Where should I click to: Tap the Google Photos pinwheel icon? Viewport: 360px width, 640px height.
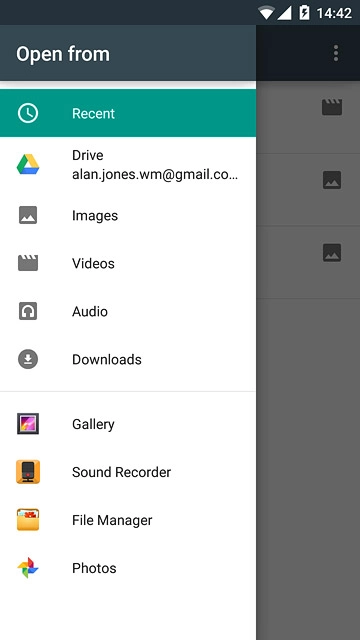(28, 568)
